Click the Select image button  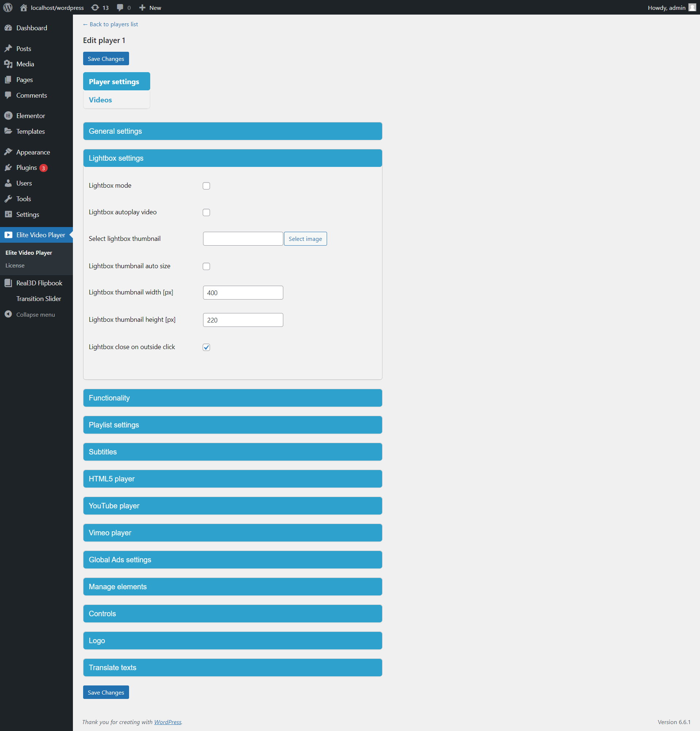pos(305,239)
